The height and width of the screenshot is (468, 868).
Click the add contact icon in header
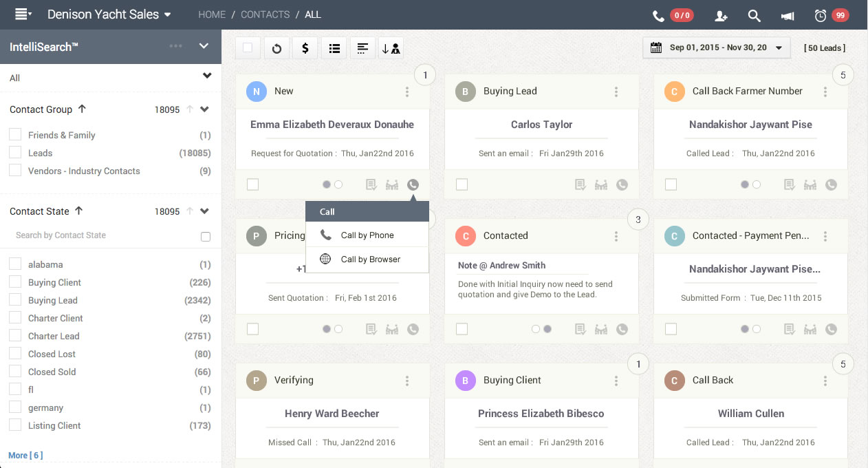(721, 16)
